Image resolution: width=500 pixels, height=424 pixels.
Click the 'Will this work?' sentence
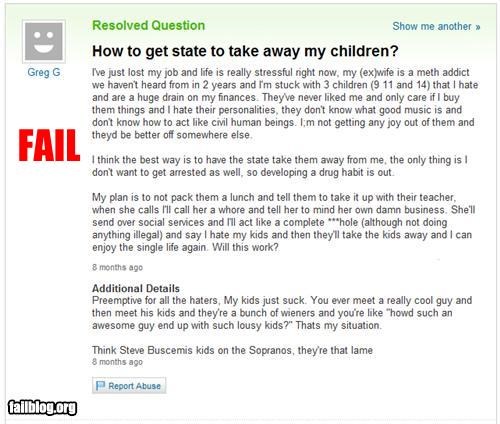(x=245, y=247)
